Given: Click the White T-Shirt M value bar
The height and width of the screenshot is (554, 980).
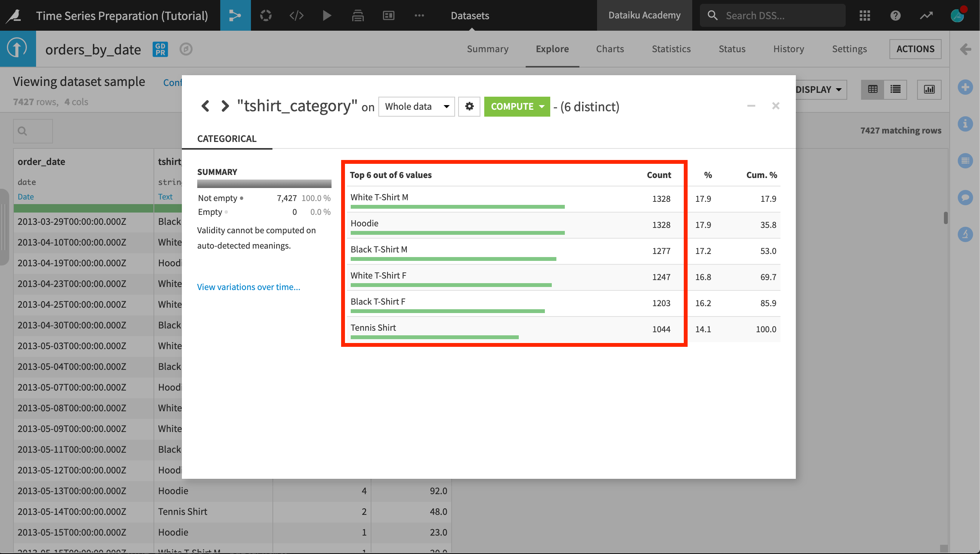Looking at the screenshot, I should pyautogui.click(x=457, y=207).
